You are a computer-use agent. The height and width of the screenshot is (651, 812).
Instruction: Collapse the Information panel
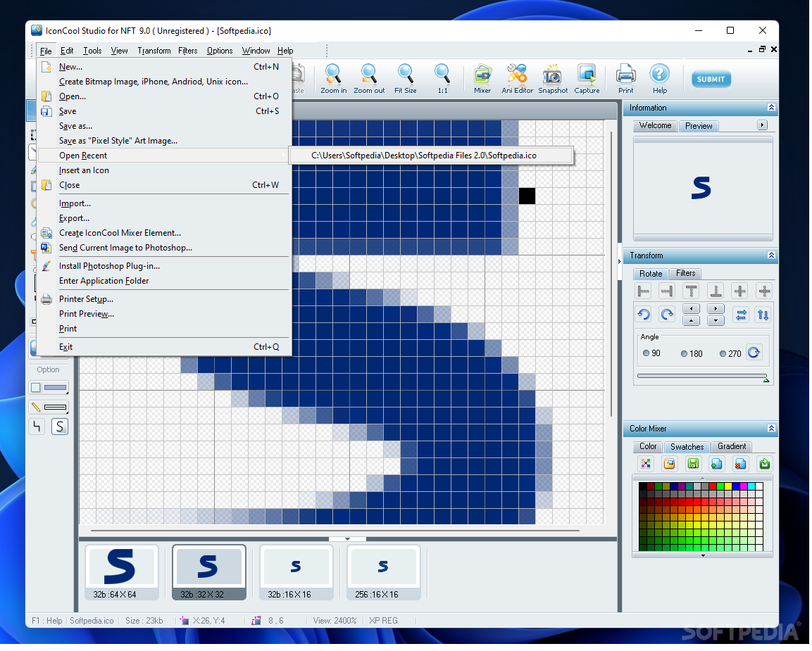pos(772,108)
